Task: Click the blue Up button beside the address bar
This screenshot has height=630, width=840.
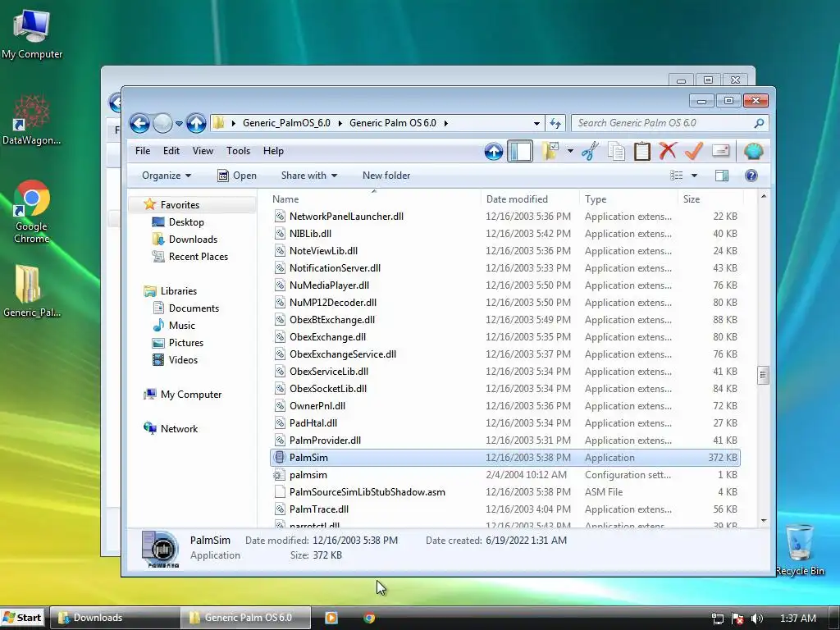Action: [x=197, y=124]
